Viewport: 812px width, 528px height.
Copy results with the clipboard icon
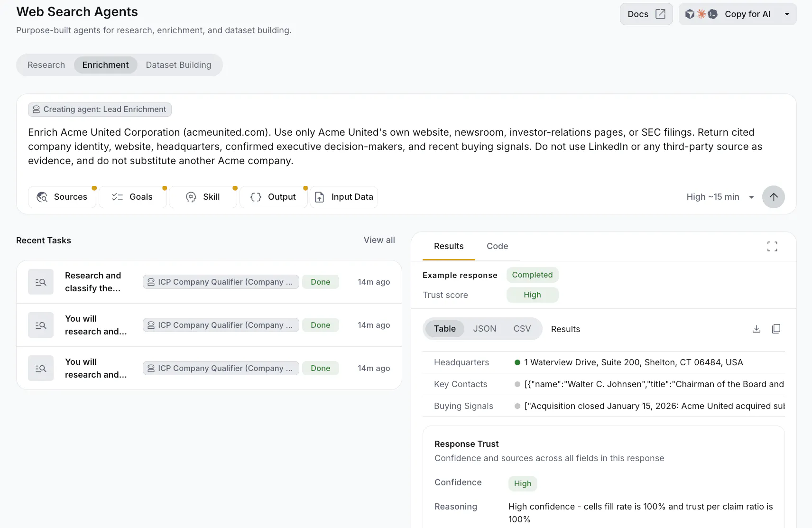tap(776, 329)
